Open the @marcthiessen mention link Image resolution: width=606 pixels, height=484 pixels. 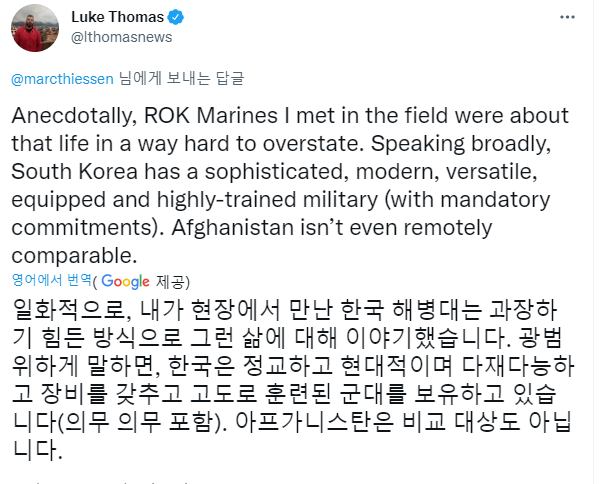[x=62, y=79]
